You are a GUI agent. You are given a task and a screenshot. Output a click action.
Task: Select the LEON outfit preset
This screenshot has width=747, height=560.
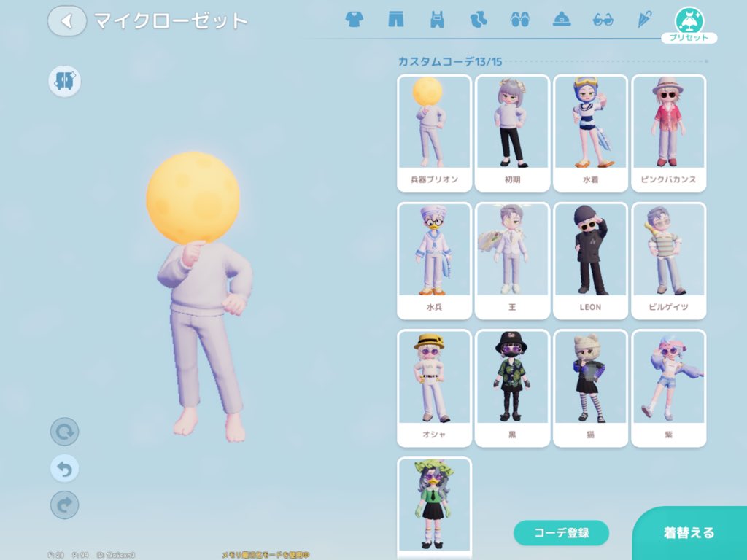pos(591,261)
